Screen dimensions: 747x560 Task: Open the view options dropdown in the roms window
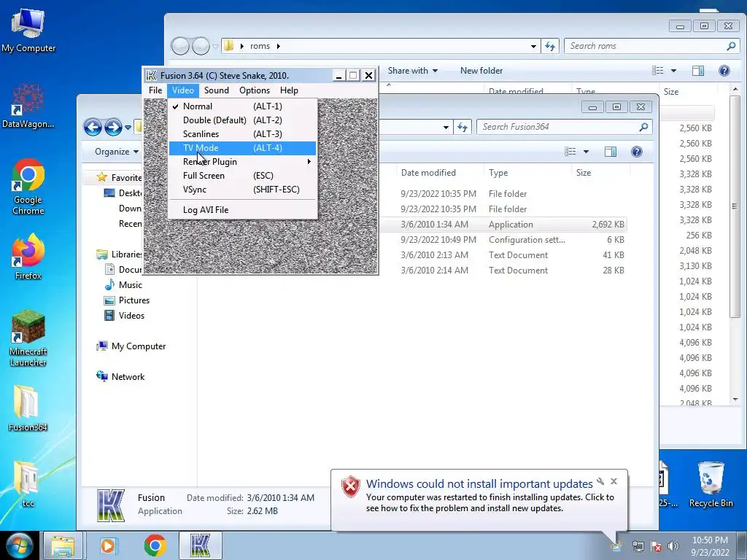coord(673,71)
